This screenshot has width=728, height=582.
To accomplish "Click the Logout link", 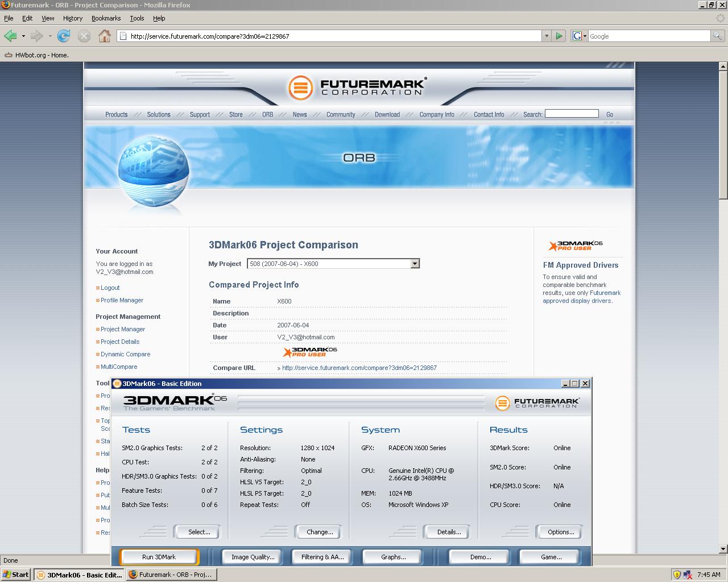I will coord(110,288).
